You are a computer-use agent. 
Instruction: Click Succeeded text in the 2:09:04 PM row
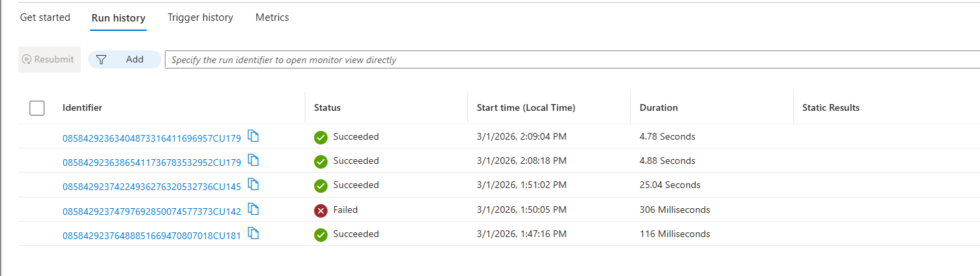[x=356, y=136]
